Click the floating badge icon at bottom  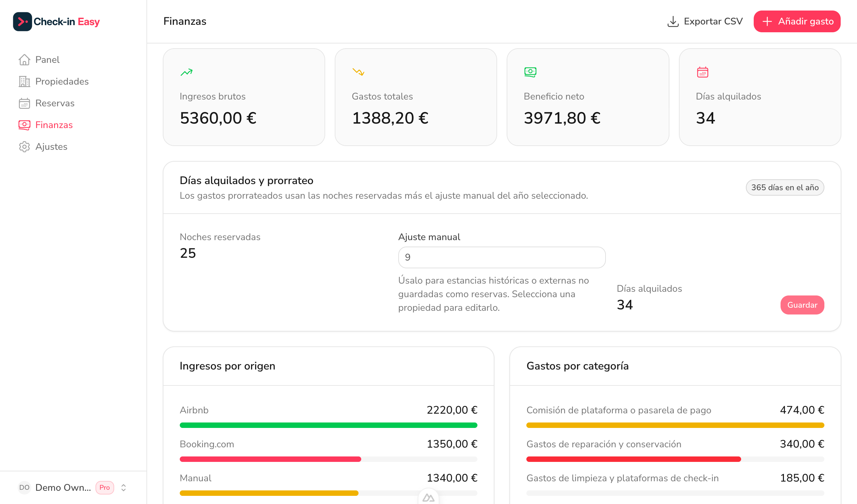[428, 498]
